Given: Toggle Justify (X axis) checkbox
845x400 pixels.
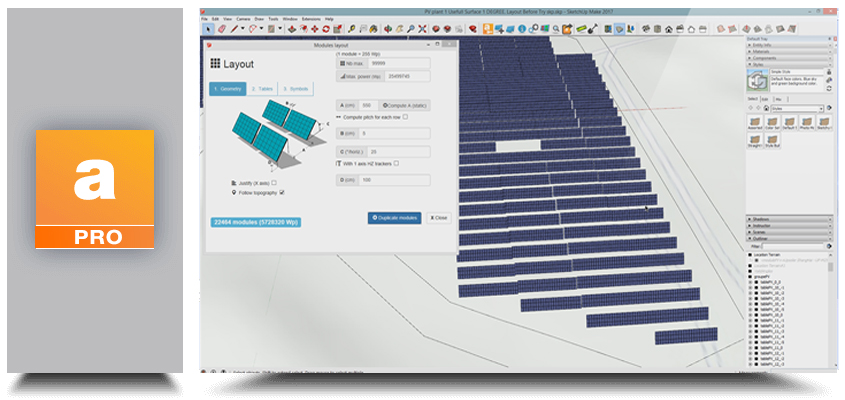Looking at the screenshot, I should [x=274, y=183].
